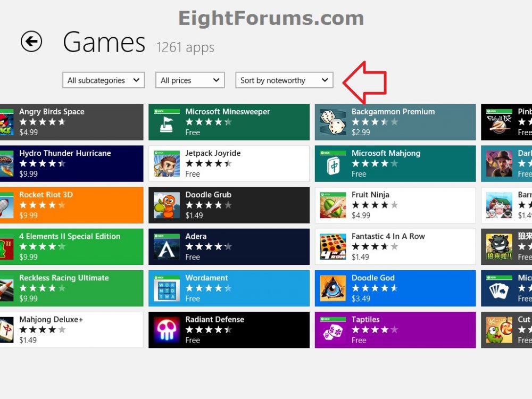532x399 pixels.
Task: Click the Wordament game icon
Action: (166, 288)
